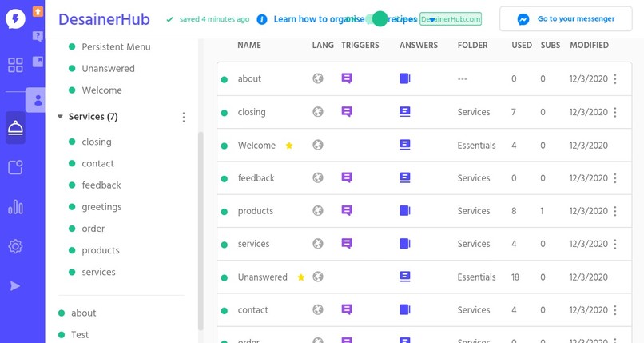Open the settings gear in sidebar

15,246
